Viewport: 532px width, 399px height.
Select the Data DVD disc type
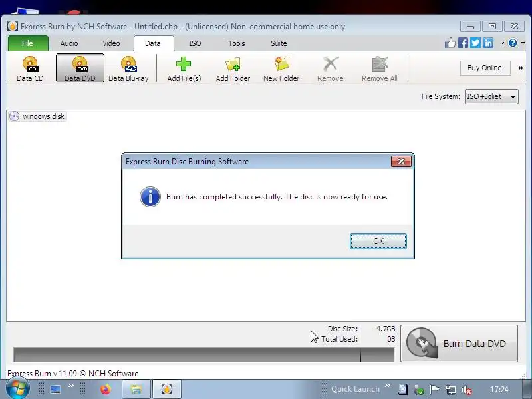pyautogui.click(x=80, y=68)
